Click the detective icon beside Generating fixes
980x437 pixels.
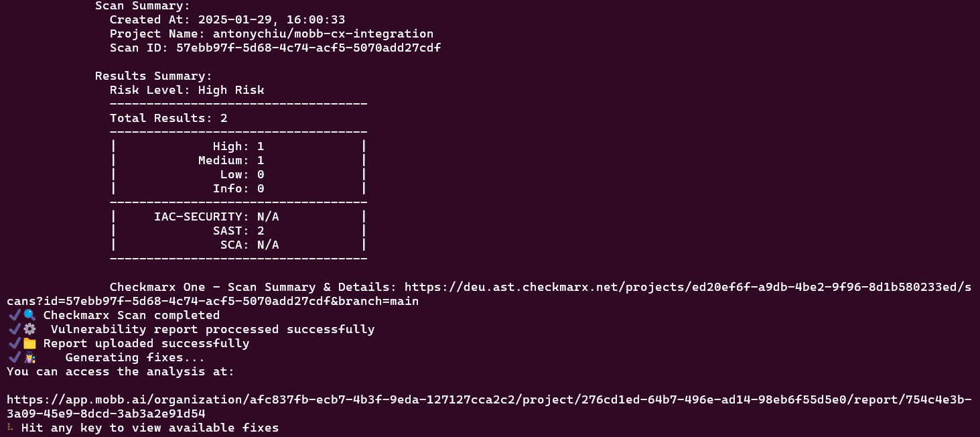29,357
